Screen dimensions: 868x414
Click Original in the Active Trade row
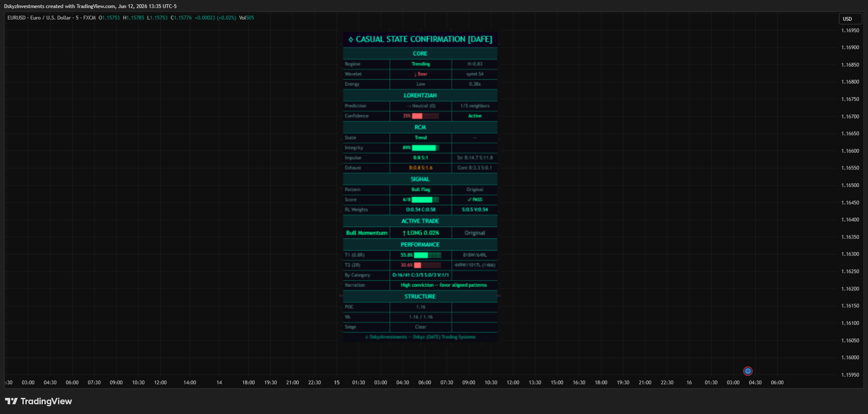[475, 233]
